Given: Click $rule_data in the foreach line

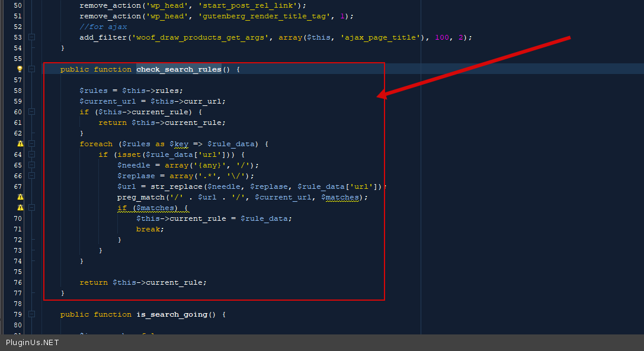Looking at the screenshot, I should coord(231,144).
